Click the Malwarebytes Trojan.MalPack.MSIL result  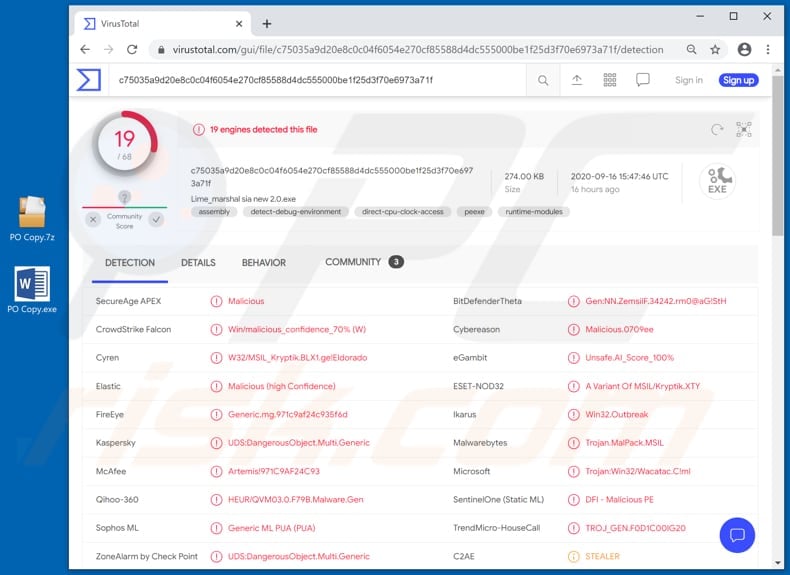pyautogui.click(x=624, y=443)
